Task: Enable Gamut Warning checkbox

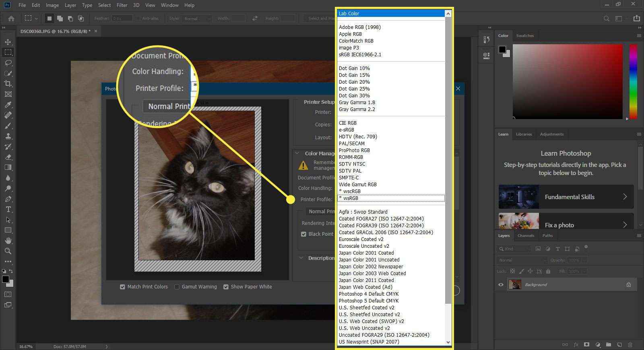Action: 177,287
